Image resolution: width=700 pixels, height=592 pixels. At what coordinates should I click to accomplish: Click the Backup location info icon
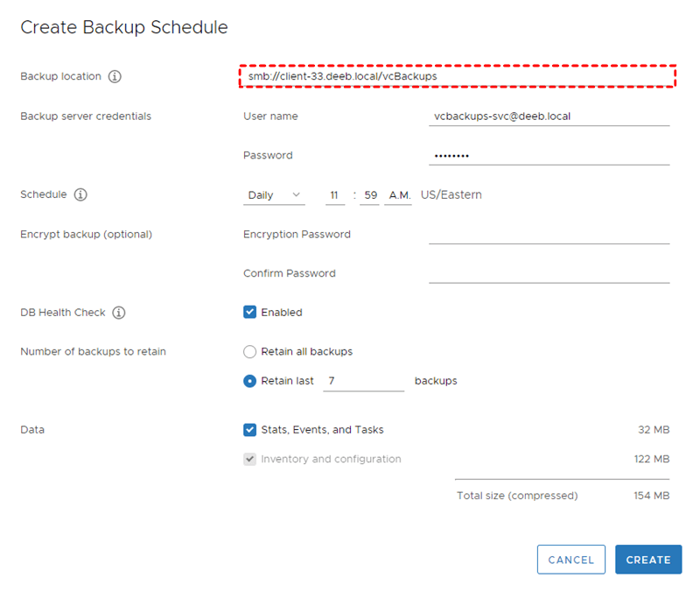pyautogui.click(x=115, y=76)
